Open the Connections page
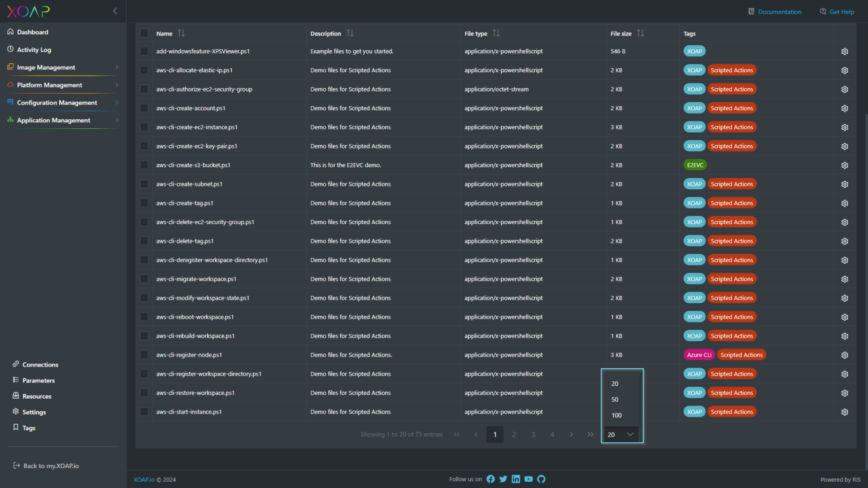Image resolution: width=868 pixels, height=488 pixels. (x=40, y=364)
